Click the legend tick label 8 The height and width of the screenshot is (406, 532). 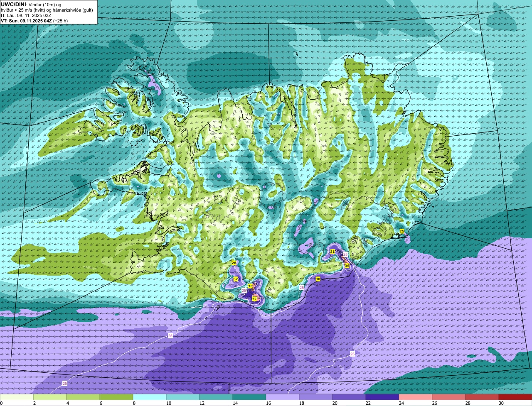(134, 403)
